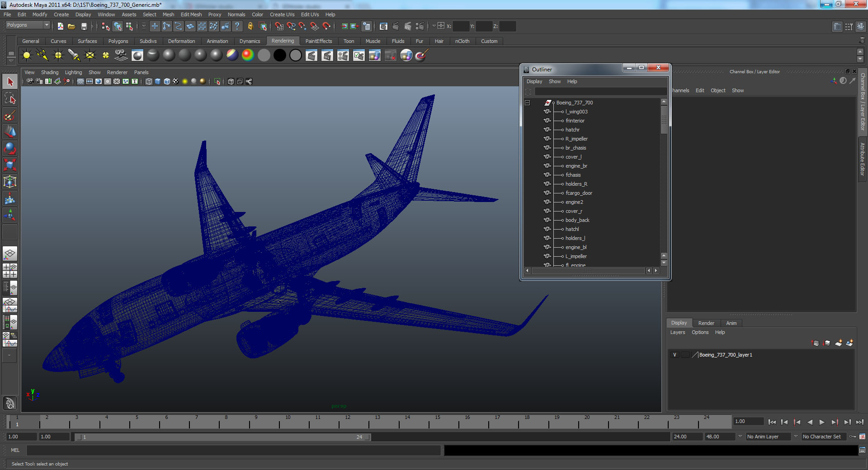Activate the Paint Selection tool
This screenshot has height=470, width=868.
click(x=10, y=115)
